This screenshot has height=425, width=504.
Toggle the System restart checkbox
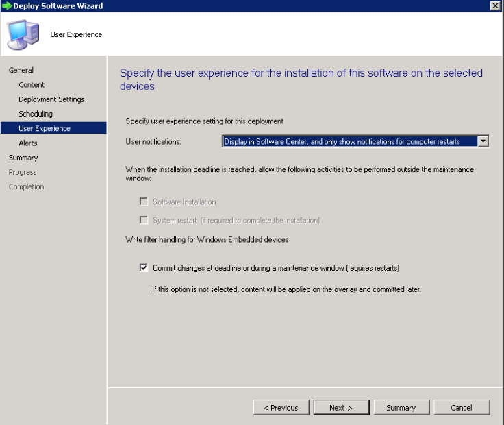(144, 220)
